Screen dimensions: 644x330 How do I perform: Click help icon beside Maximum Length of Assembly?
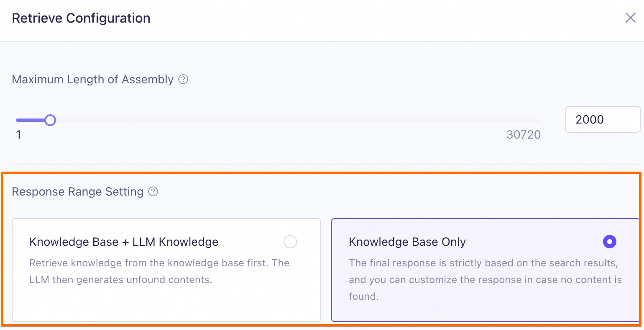pyautogui.click(x=183, y=79)
